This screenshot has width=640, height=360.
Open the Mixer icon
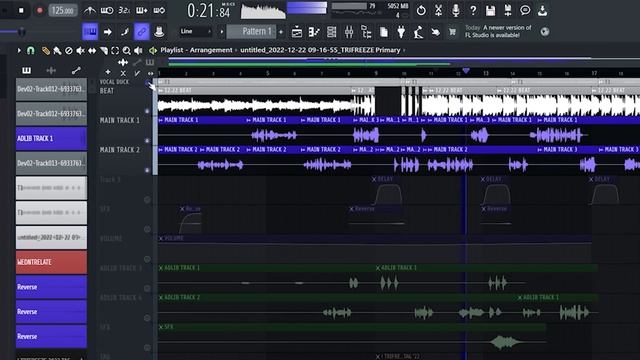click(x=349, y=31)
